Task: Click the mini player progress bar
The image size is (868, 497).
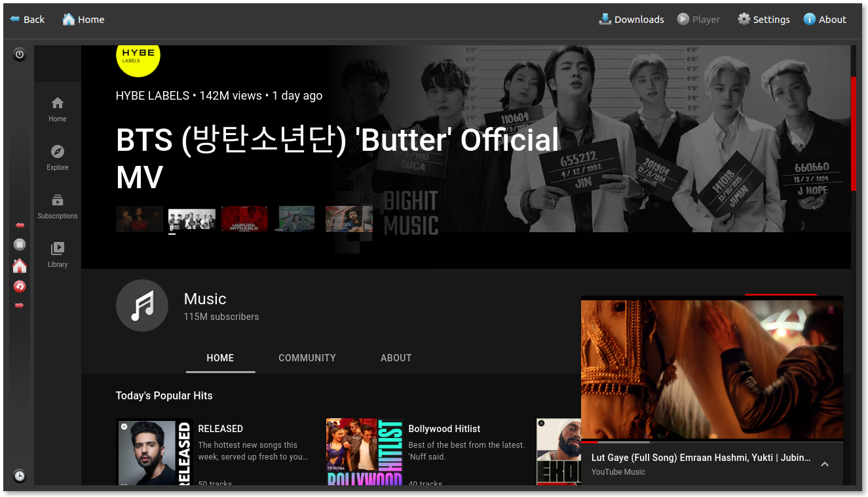Action: point(711,442)
